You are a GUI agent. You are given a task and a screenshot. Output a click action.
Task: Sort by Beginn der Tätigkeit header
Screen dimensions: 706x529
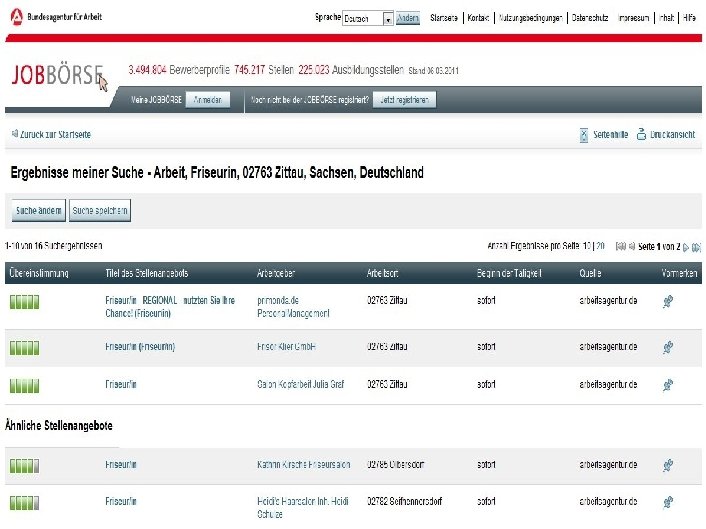pyautogui.click(x=509, y=273)
